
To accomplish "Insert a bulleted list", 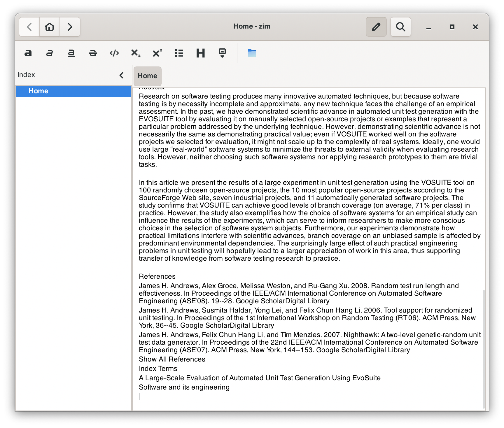I will coord(179,53).
